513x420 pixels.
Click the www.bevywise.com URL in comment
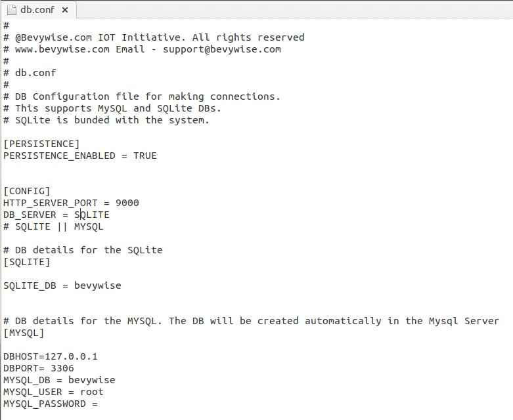pos(62,49)
